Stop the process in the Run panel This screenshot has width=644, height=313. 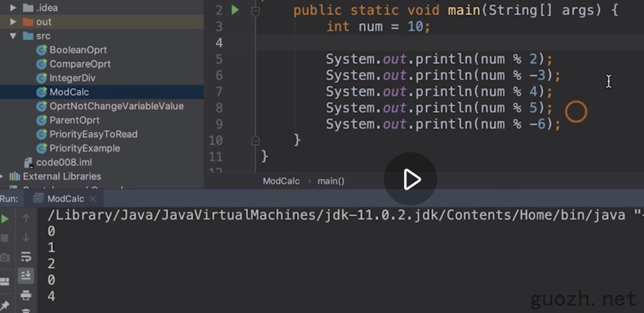(x=5, y=238)
